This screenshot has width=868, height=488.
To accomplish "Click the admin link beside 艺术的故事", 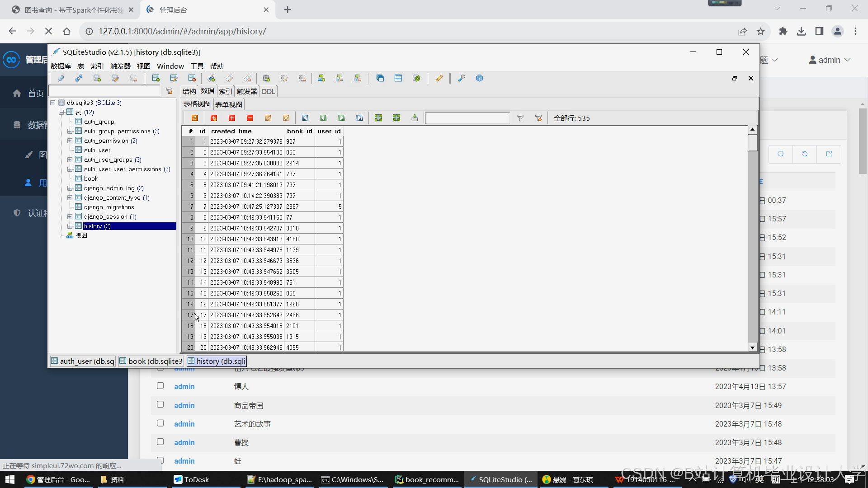I will click(184, 424).
